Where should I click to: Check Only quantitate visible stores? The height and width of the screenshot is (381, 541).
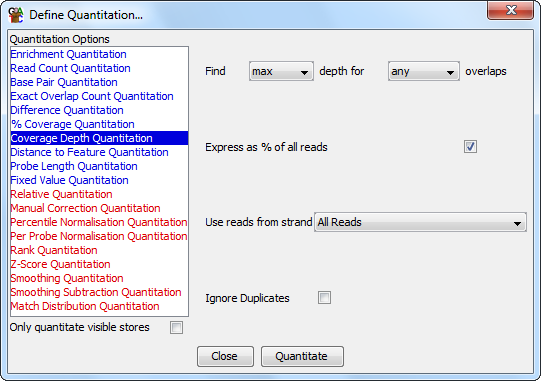[176, 328]
